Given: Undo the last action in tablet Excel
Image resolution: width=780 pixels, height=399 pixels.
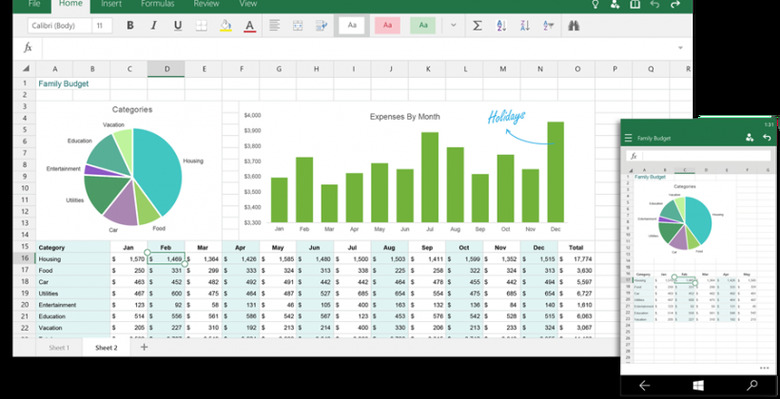Looking at the screenshot, I should coord(655,4).
